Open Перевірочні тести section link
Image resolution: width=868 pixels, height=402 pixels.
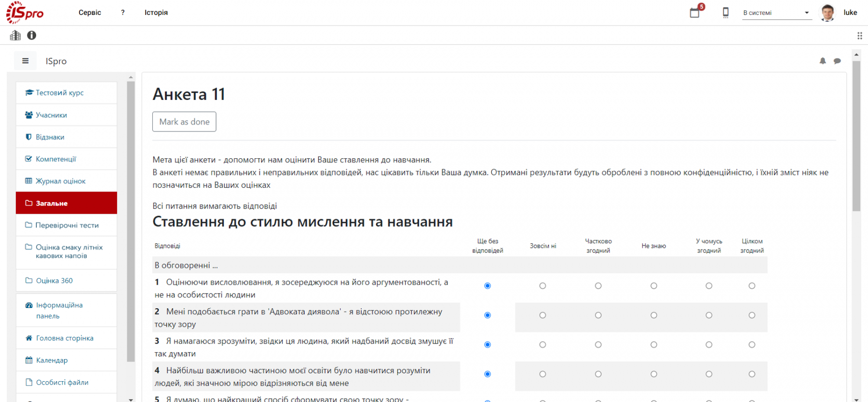67,225
